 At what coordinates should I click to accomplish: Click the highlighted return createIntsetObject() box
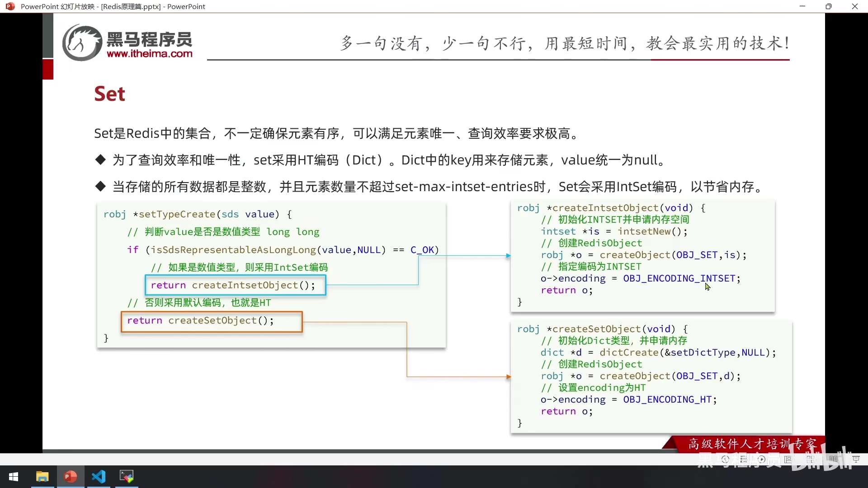235,285
